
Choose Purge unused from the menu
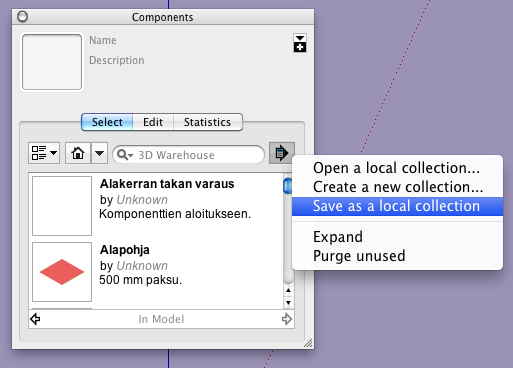tap(397, 256)
